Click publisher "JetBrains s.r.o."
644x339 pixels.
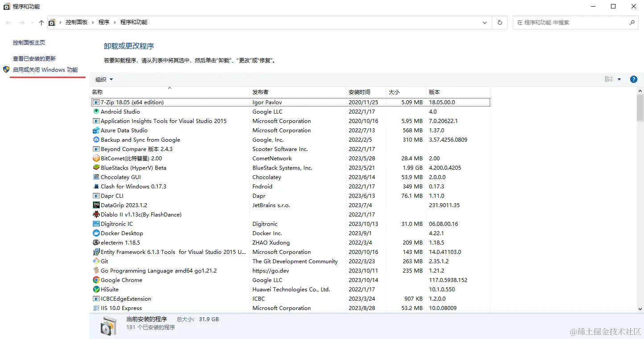[x=271, y=205]
